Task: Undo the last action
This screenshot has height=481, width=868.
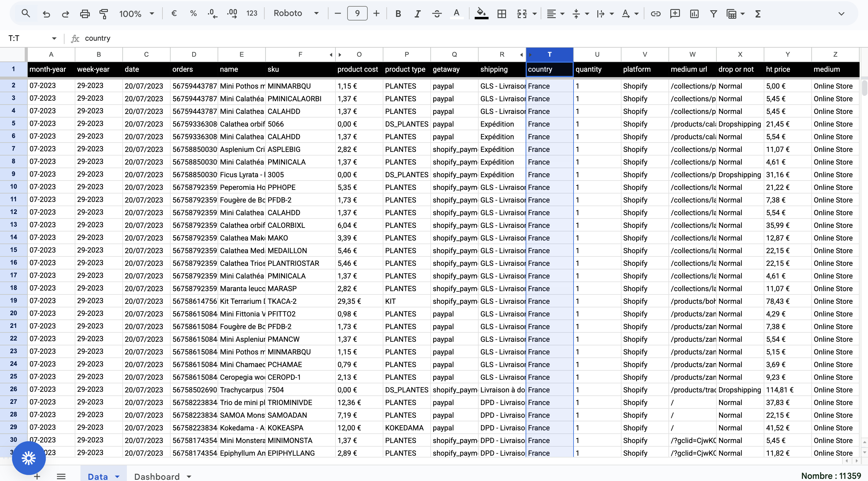Action: coord(46,14)
